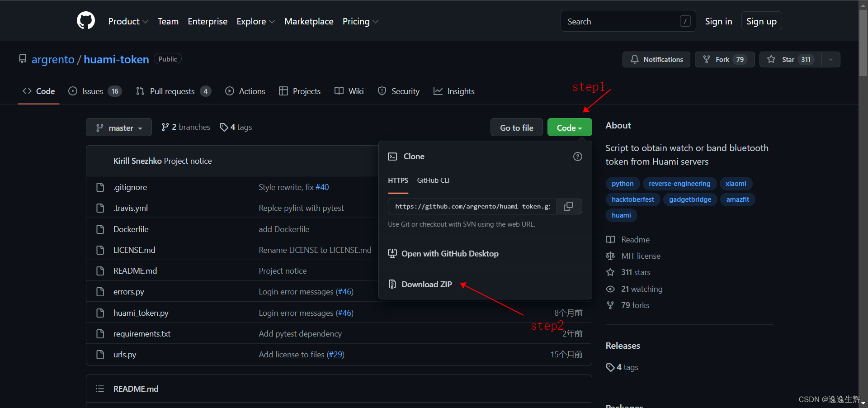Image resolution: width=868 pixels, height=408 pixels.
Task: Click the file icon beside .gitignore
Action: [100, 187]
